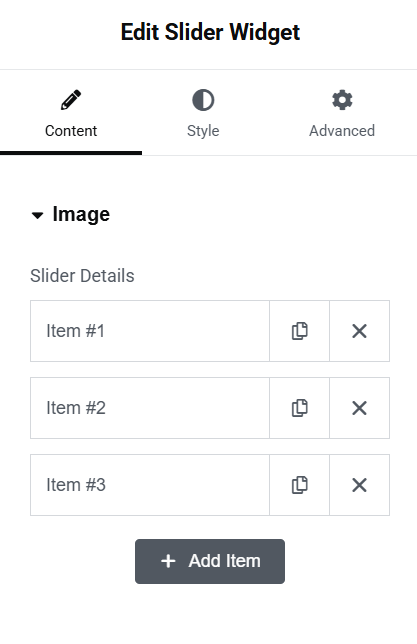Click the plus icon in Add Item
The width and height of the screenshot is (417, 644).
pyautogui.click(x=168, y=561)
